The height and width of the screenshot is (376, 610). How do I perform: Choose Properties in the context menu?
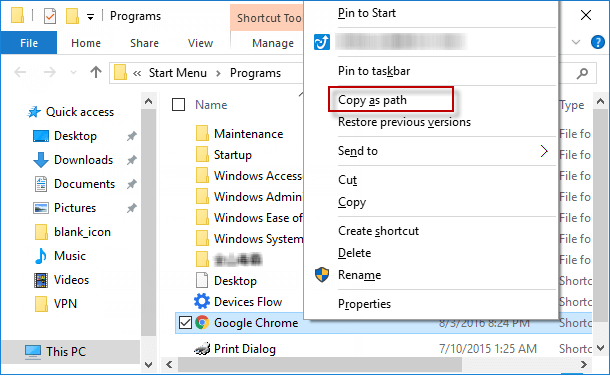[x=364, y=304]
